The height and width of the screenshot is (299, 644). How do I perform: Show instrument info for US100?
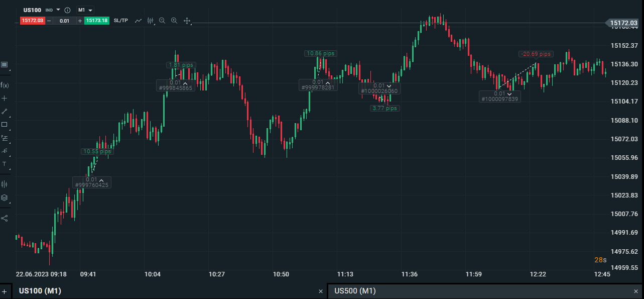[67, 10]
